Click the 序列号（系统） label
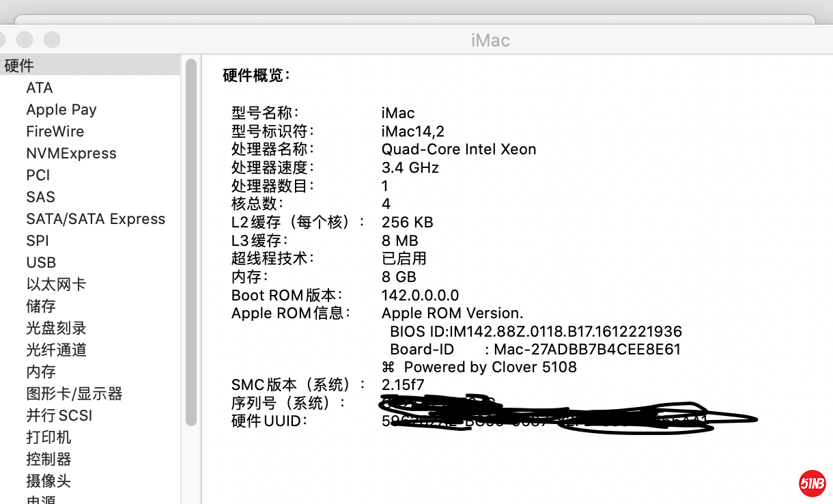The height and width of the screenshot is (504, 833). [x=289, y=403]
